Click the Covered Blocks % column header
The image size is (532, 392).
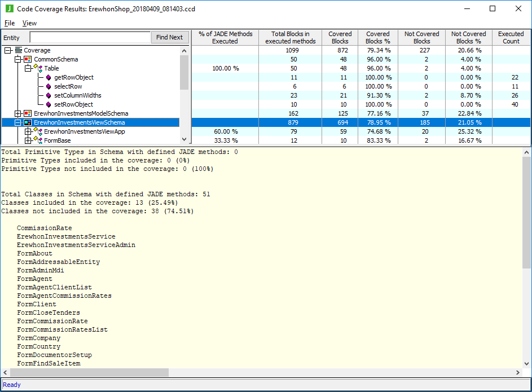[377, 37]
